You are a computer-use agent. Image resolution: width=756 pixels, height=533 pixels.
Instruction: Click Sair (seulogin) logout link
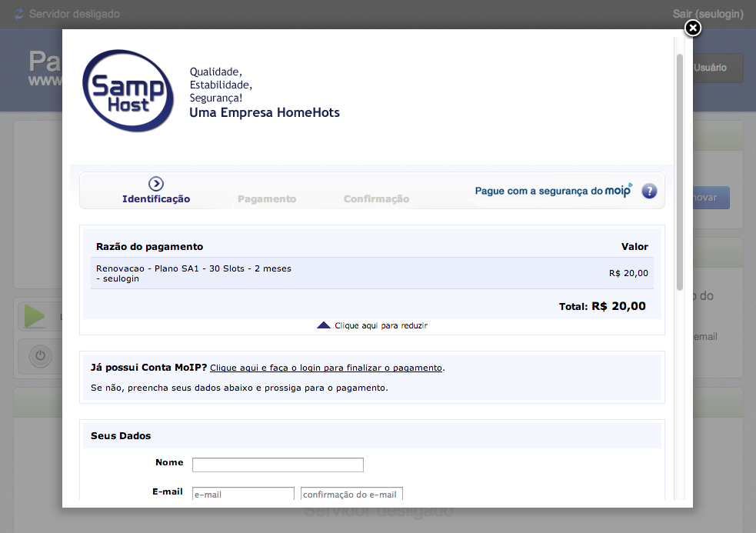tap(708, 14)
